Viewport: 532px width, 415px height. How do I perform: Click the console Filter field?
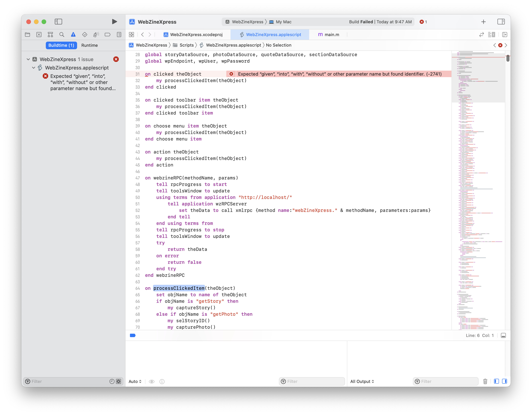point(446,381)
